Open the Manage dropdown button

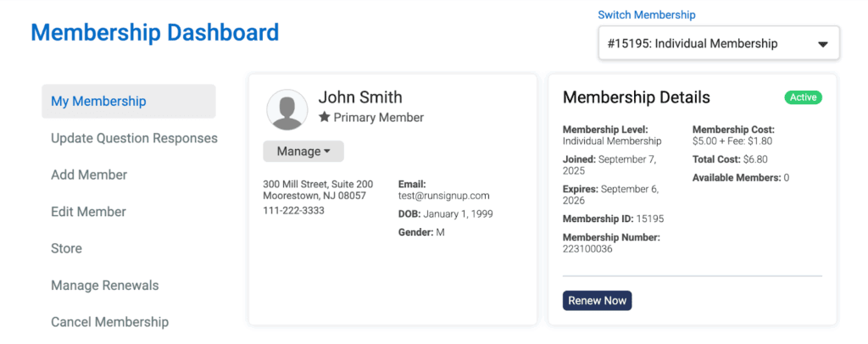coord(303,151)
